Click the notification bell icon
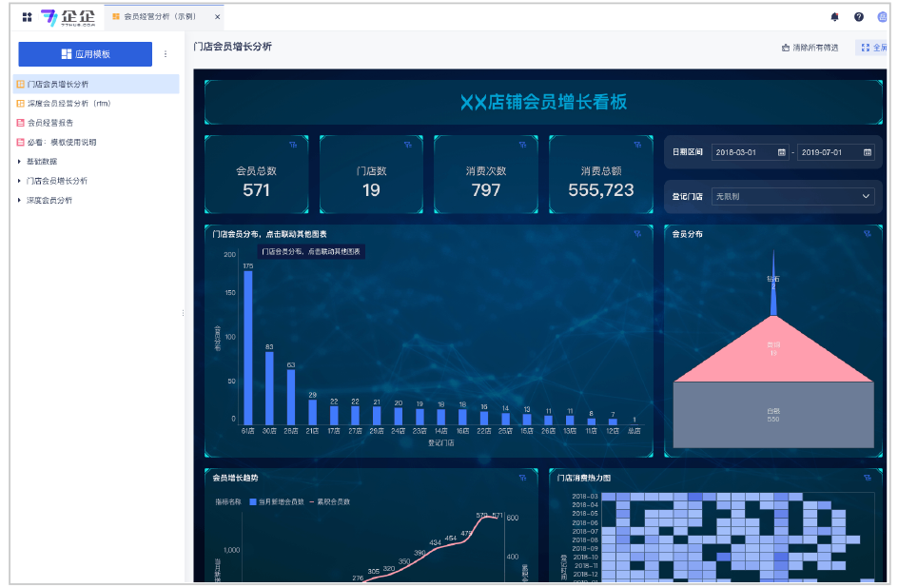898x588 pixels. tap(835, 17)
